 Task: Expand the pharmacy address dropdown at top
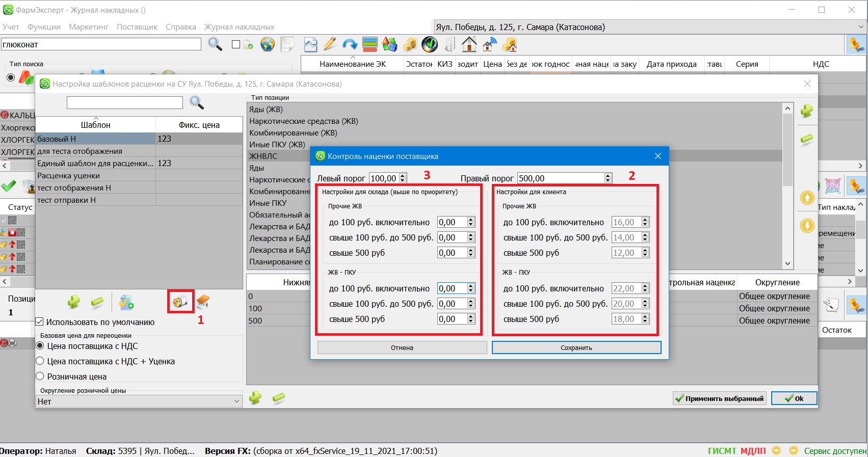[860, 27]
